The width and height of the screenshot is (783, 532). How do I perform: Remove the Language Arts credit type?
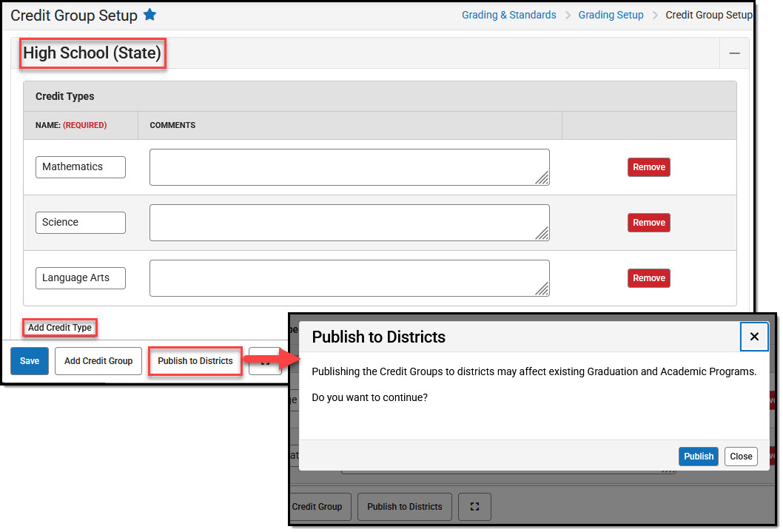[648, 278]
